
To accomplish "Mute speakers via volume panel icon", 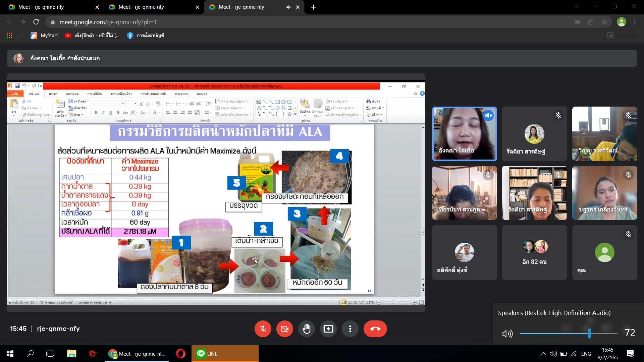I will pyautogui.click(x=507, y=334).
